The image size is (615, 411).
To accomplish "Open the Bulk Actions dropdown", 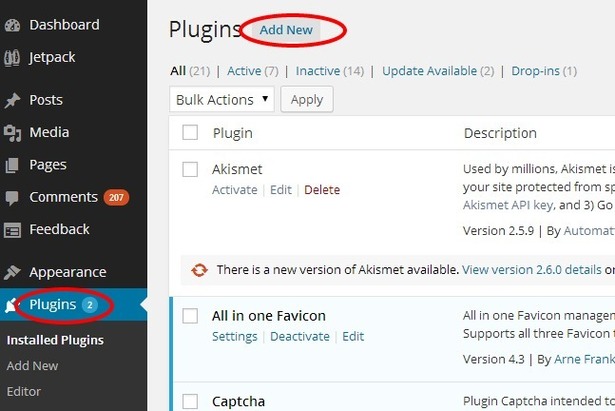I will click(x=222, y=100).
